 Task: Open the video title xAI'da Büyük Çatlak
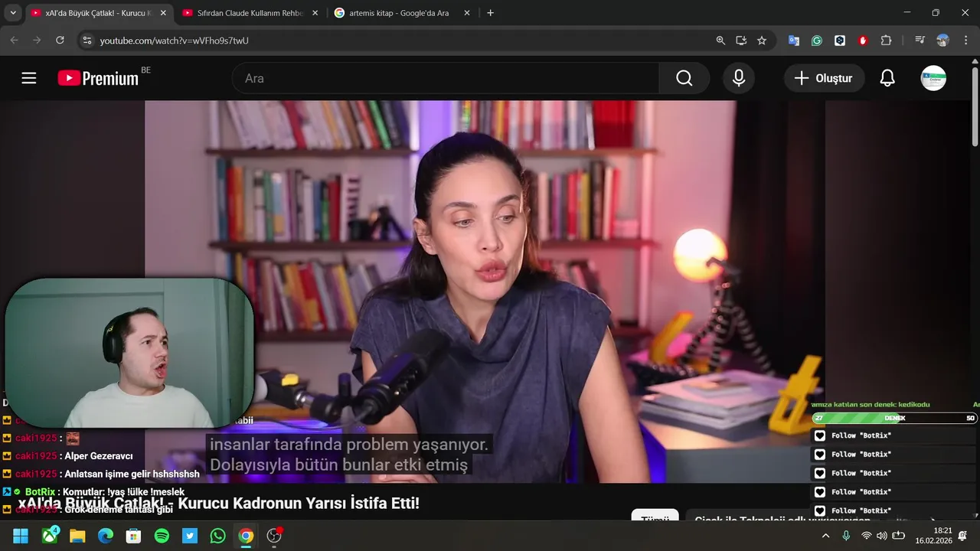(218, 504)
